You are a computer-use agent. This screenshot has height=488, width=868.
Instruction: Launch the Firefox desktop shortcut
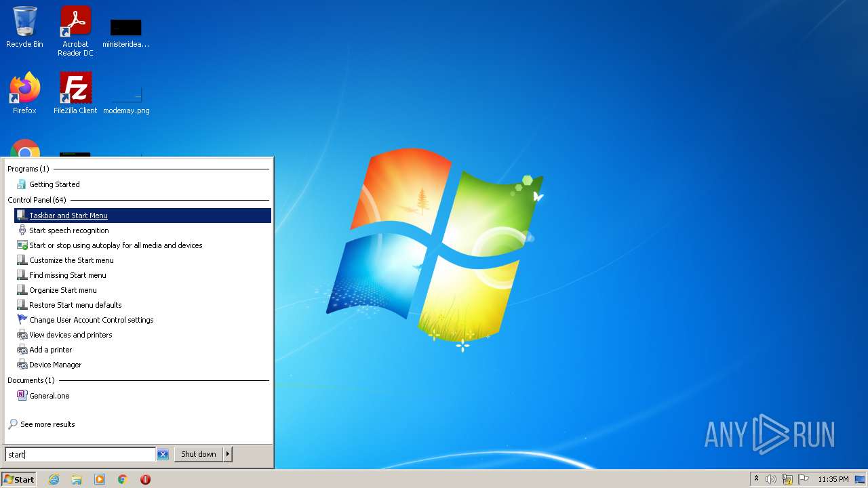24,93
